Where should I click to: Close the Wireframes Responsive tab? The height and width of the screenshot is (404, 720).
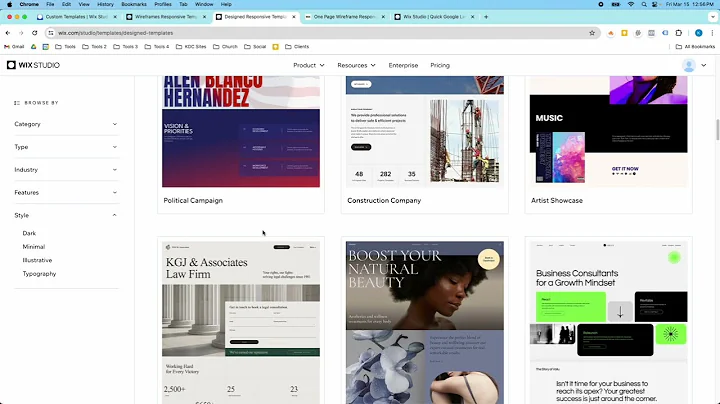tap(204, 17)
